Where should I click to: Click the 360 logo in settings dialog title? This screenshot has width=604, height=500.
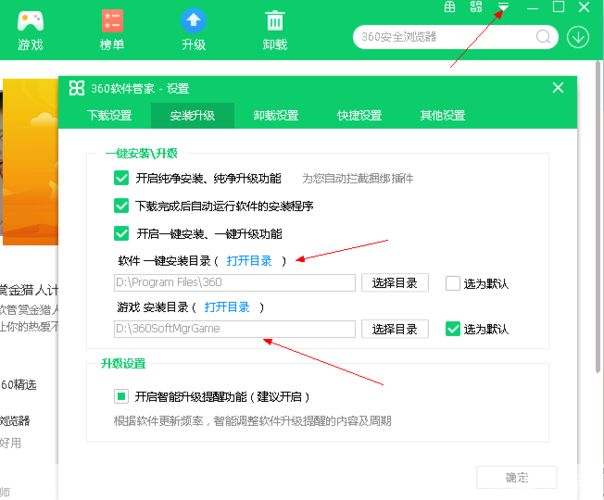(x=76, y=88)
